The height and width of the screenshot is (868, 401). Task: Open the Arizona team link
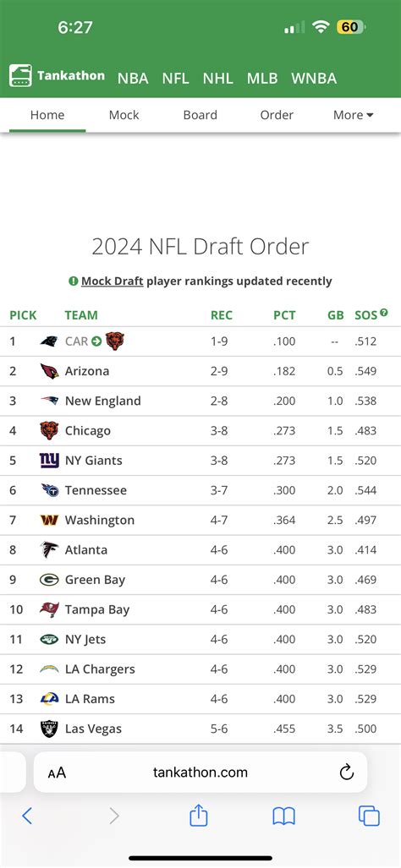87,371
